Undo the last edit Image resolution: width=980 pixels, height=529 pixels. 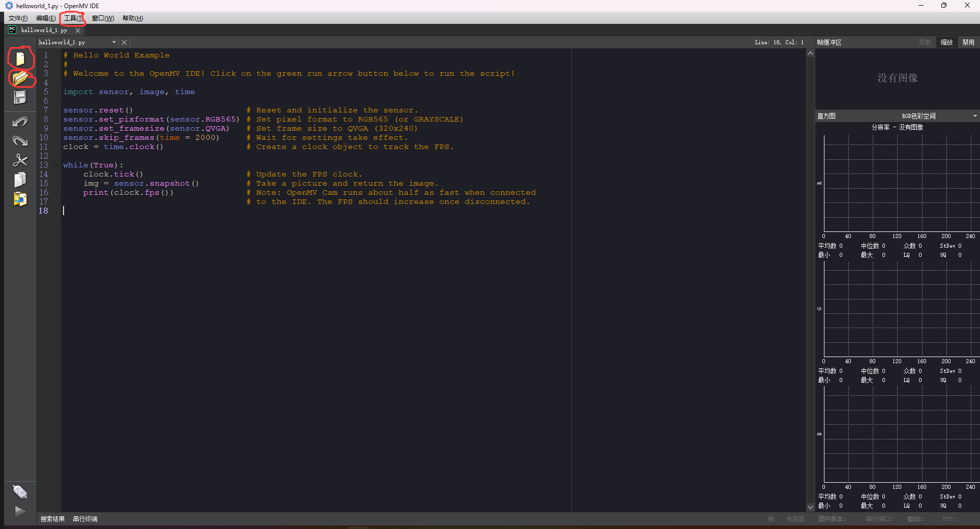[x=20, y=122]
